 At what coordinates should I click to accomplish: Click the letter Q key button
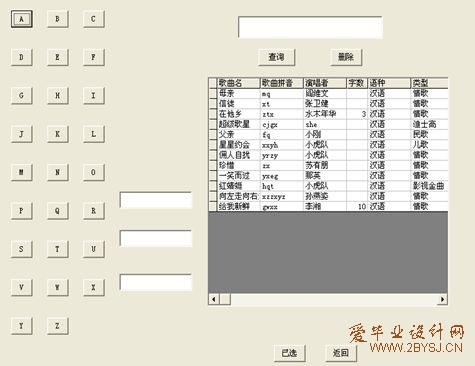(x=58, y=211)
